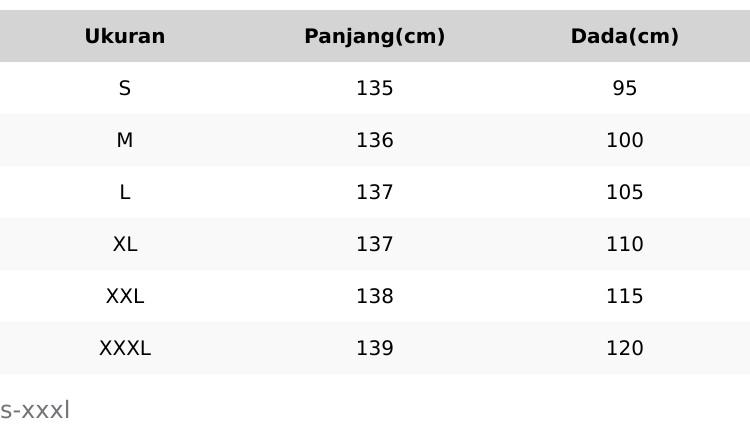Click the Panjang(cm) column header
The image size is (750, 446).
(375, 37)
